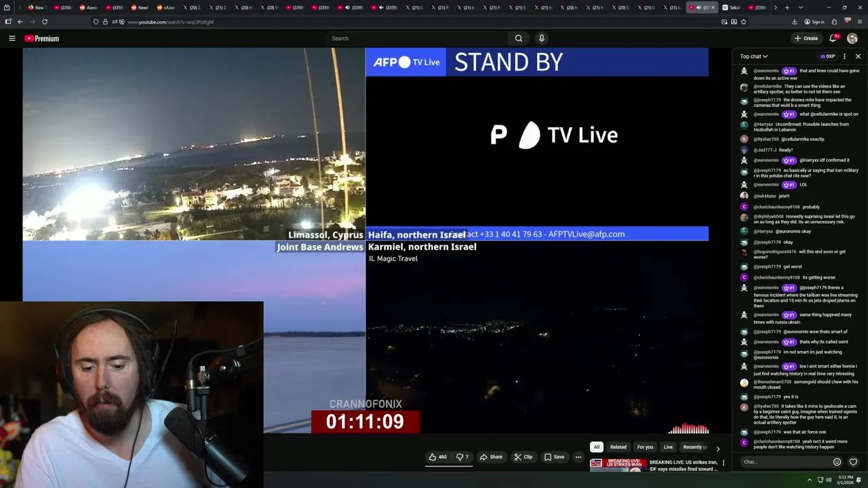868x488 pixels.
Task: Click the padlock site info icon
Action: [x=105, y=22]
